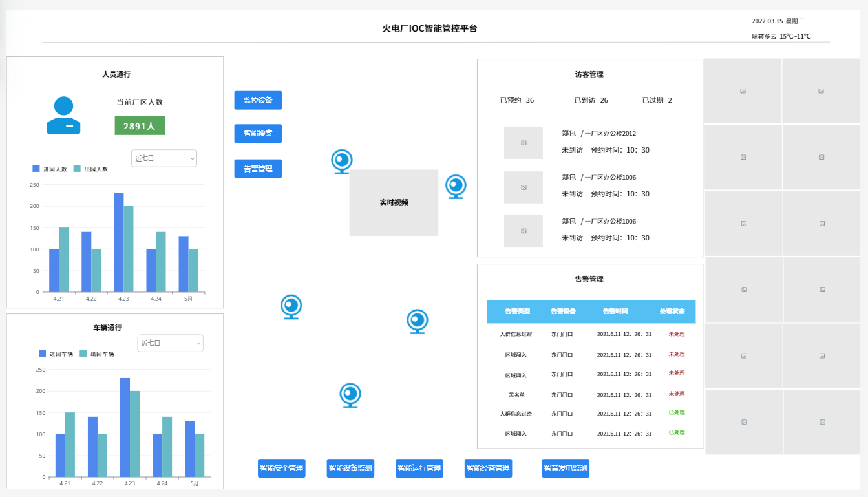The image size is (868, 497).
Task: Click the 已到访 26 count
Action: [x=591, y=100]
